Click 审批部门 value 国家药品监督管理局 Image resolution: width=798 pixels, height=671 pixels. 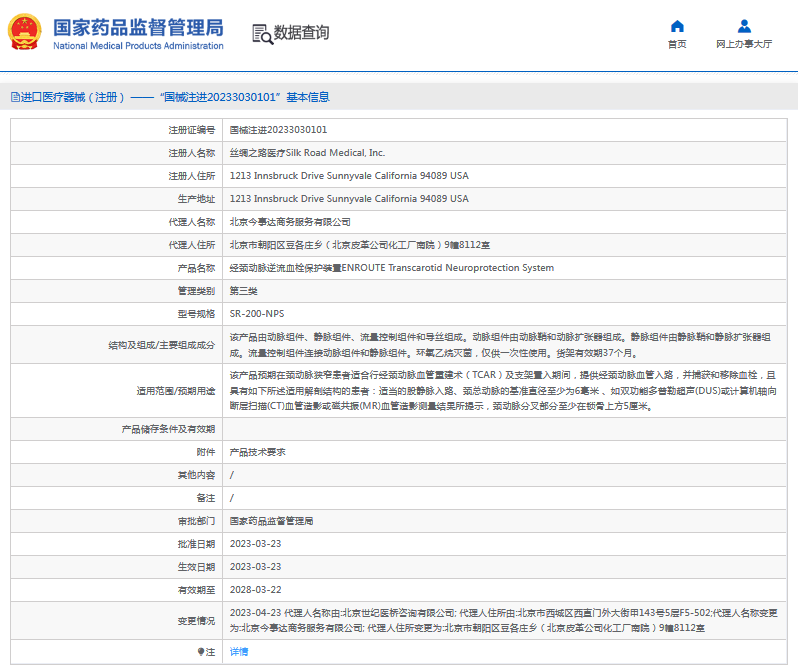coord(271,521)
